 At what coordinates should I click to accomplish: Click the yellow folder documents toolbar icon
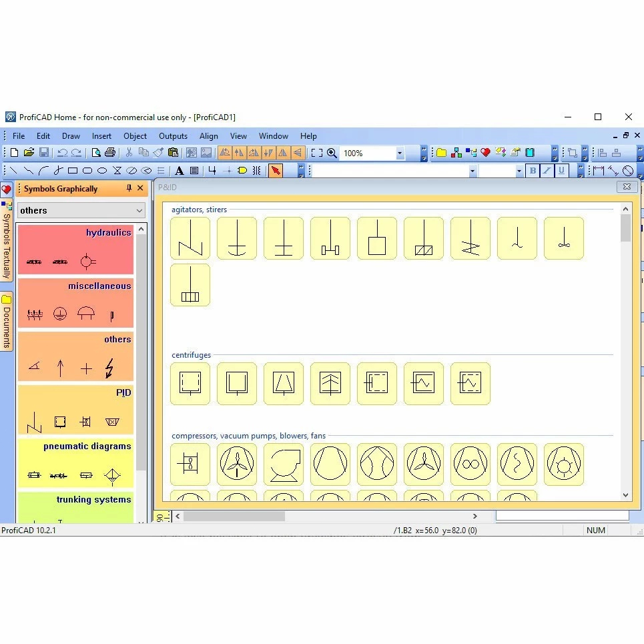[442, 153]
